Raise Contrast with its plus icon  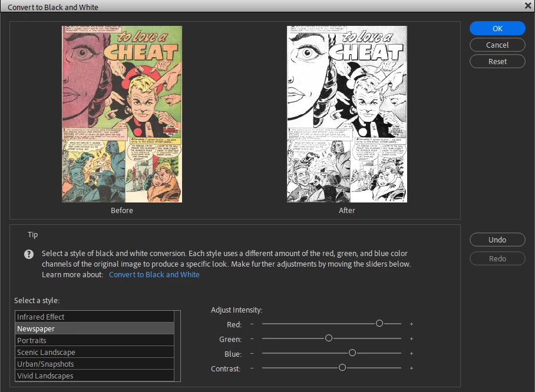click(x=411, y=368)
